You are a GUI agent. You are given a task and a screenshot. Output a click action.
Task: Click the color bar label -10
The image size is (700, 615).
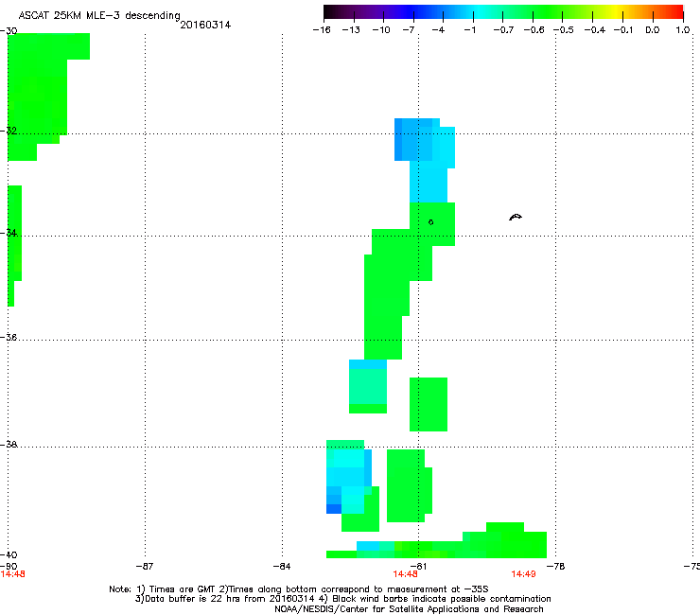tap(381, 30)
